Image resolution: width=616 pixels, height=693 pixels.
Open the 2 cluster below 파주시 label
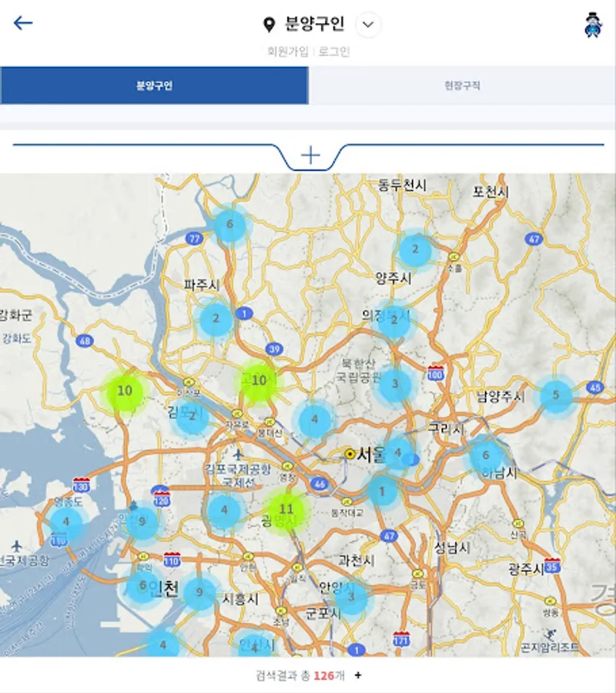[216, 319]
